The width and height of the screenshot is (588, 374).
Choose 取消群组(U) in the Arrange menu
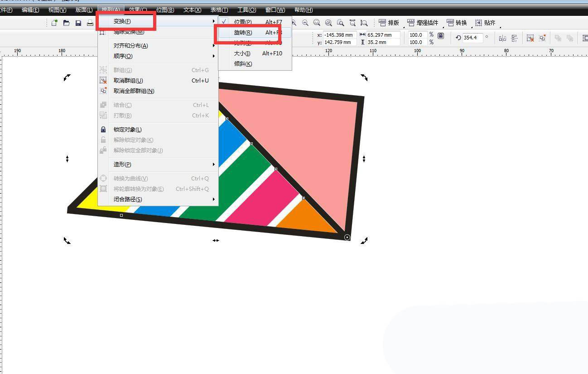point(128,80)
